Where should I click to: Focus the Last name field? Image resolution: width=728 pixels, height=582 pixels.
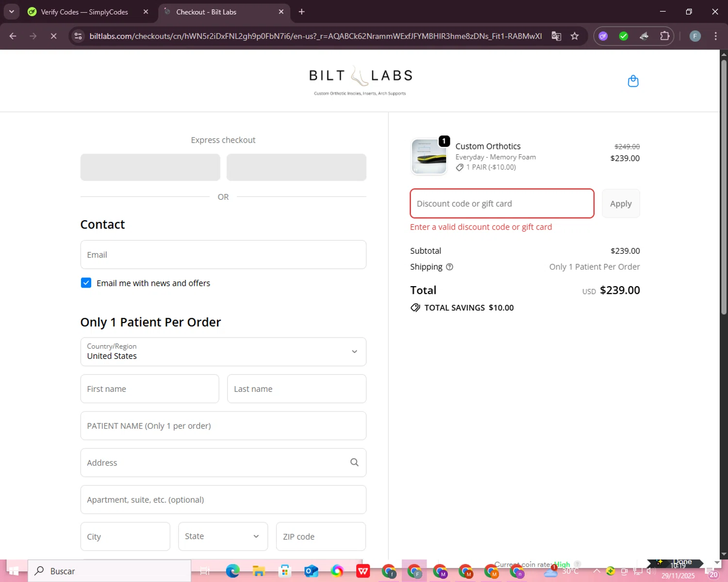(x=297, y=388)
